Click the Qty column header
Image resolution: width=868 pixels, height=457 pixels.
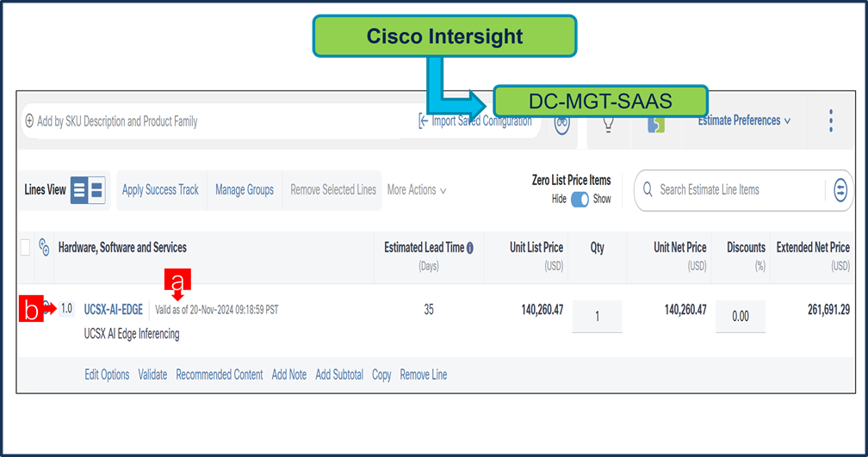pyautogui.click(x=597, y=247)
